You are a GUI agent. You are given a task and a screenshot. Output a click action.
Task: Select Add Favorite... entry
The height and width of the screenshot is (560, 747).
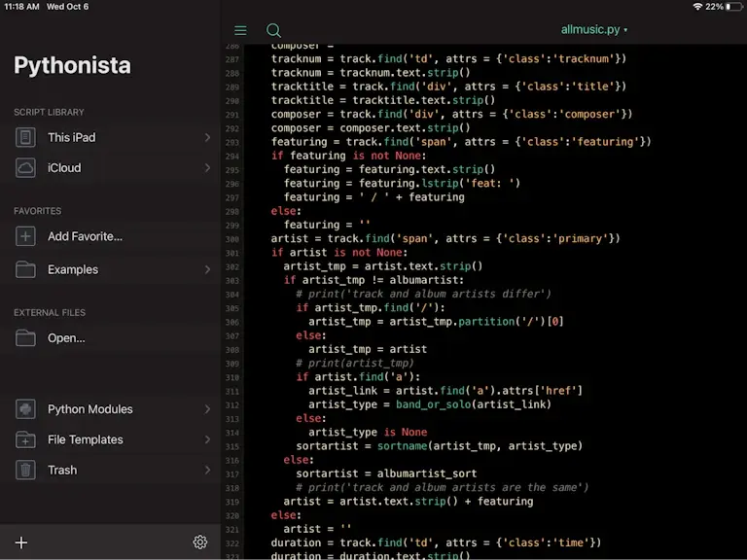pyautogui.click(x=110, y=236)
